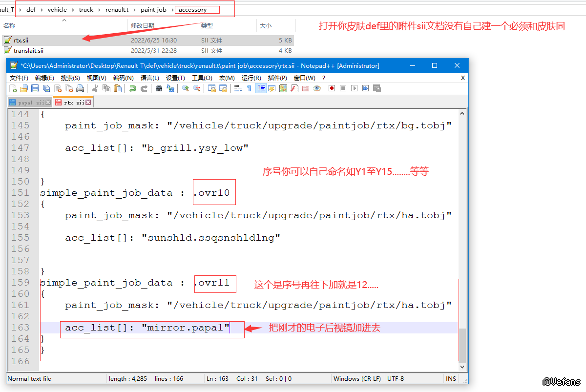Toggle the indent guide button
The width and height of the screenshot is (586, 392).
[261, 88]
